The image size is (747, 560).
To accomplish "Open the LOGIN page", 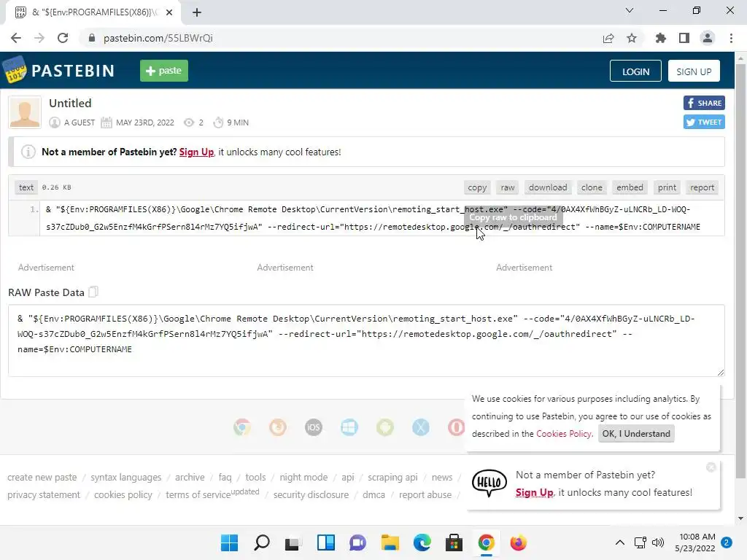I will [635, 71].
